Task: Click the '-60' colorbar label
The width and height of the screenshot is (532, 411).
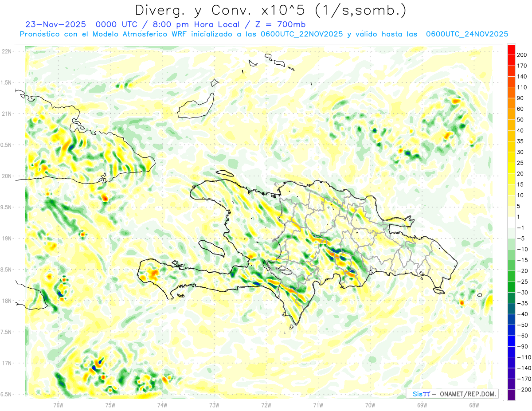Action: point(522,336)
